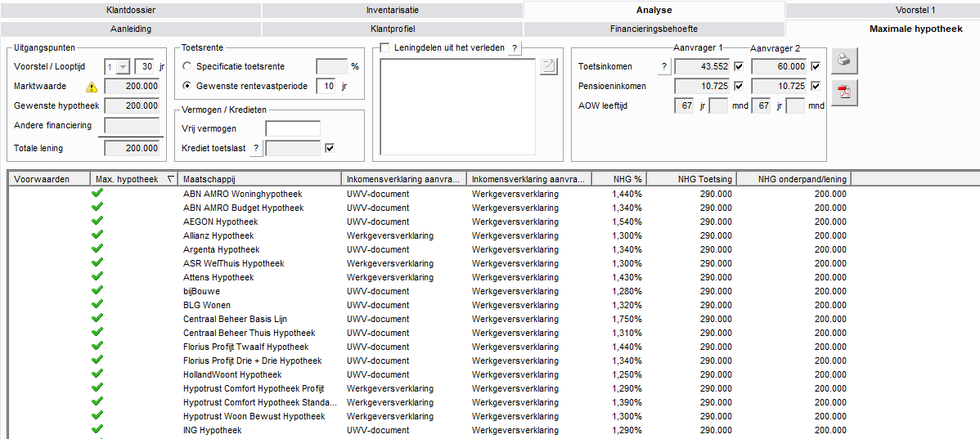This screenshot has height=439, width=980.
Task: Select Gewenste rentevastperiode radio button
Action: pos(187,86)
